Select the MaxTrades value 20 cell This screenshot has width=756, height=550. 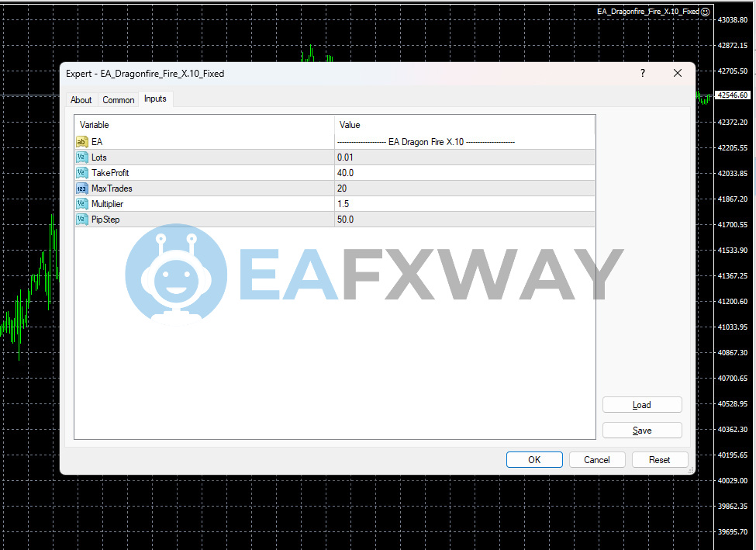click(464, 189)
